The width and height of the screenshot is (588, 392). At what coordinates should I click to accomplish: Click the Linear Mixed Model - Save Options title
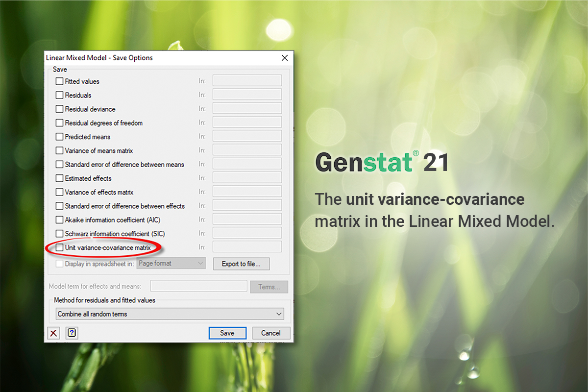click(99, 58)
